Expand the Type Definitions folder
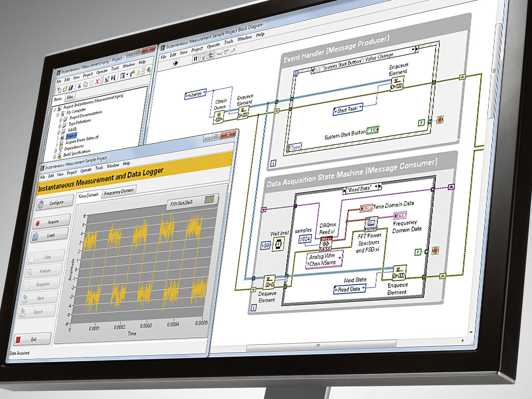This screenshot has height=399, width=532. tap(61, 125)
